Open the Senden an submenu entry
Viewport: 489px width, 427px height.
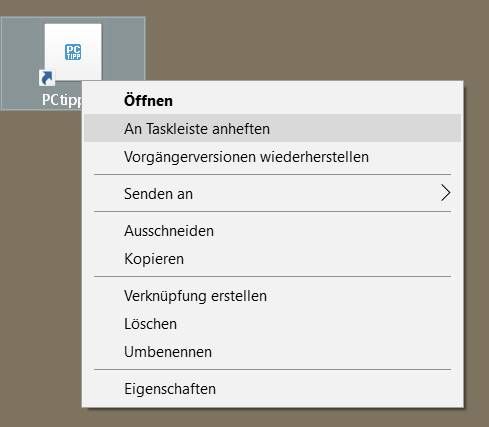273,194
